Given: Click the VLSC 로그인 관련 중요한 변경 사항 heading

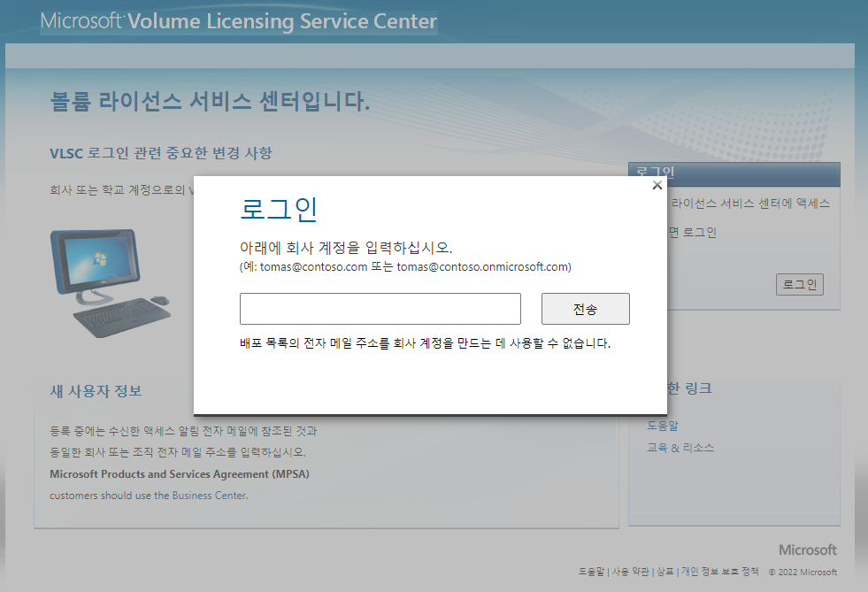Looking at the screenshot, I should tap(161, 153).
